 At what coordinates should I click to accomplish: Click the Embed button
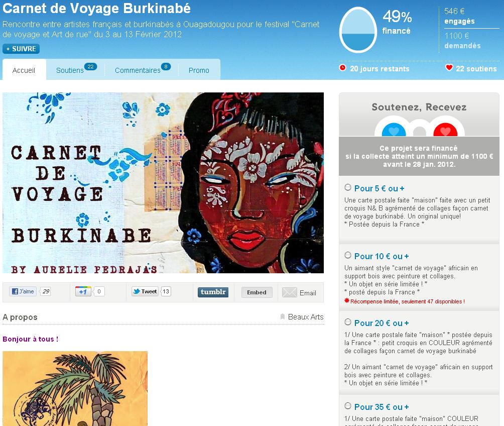pyautogui.click(x=257, y=292)
